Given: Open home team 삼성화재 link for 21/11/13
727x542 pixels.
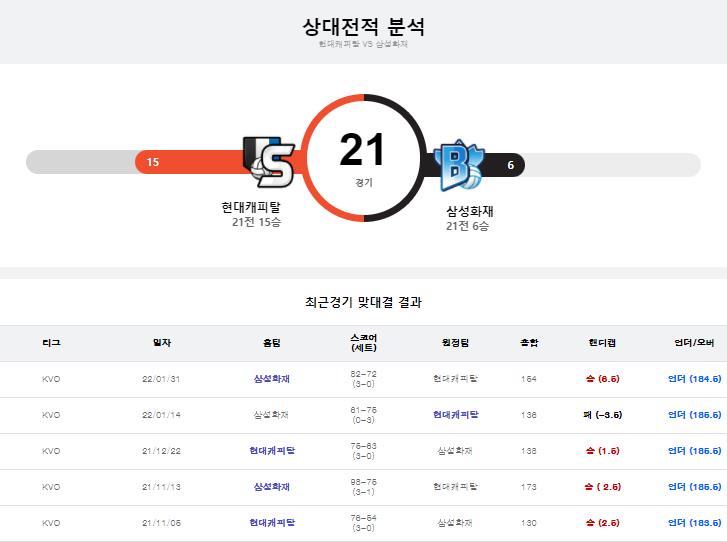Looking at the screenshot, I should pos(271,487).
